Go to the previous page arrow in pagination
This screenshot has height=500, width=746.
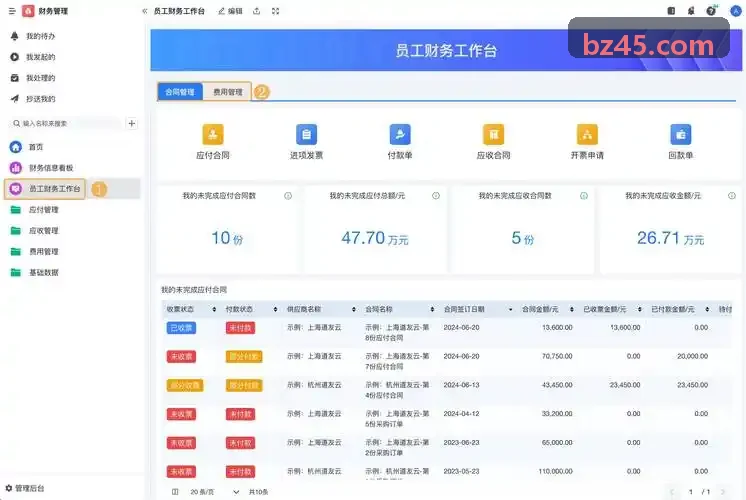pos(672,492)
